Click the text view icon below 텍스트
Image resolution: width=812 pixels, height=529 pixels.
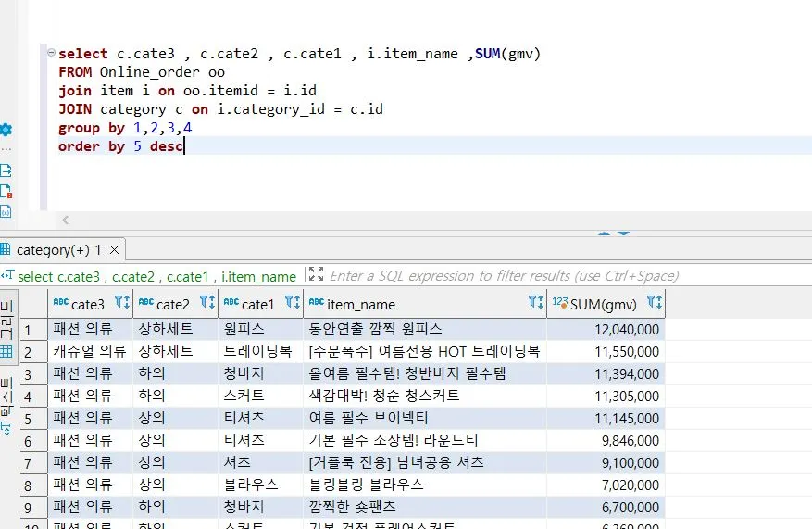(x=6, y=429)
